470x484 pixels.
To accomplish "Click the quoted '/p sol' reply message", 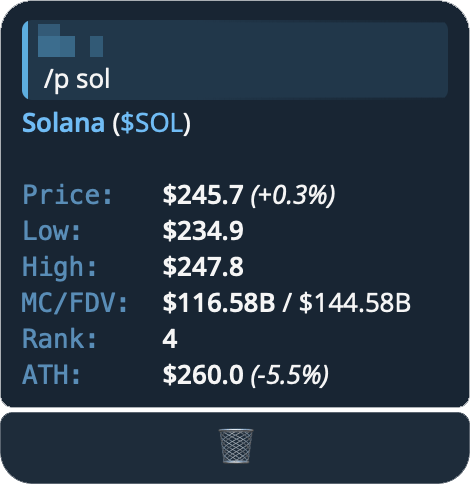I will [235, 59].
